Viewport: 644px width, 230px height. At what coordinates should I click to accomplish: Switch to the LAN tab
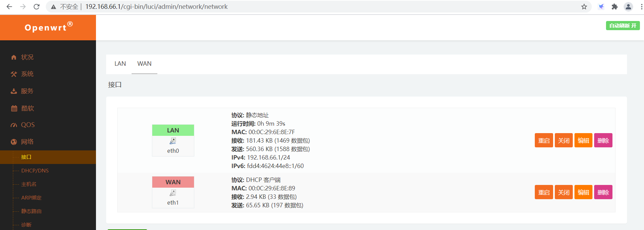click(120, 64)
